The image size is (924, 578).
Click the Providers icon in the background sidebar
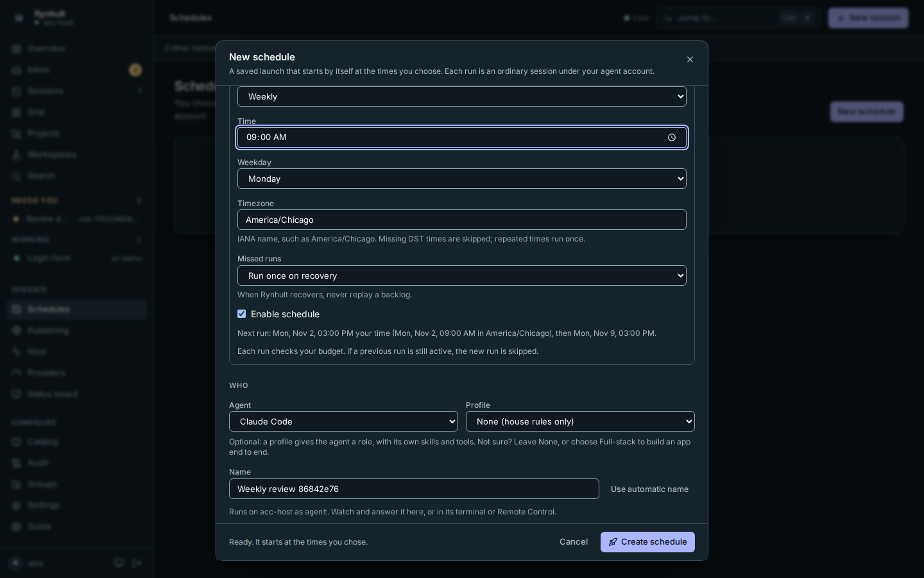(x=17, y=373)
